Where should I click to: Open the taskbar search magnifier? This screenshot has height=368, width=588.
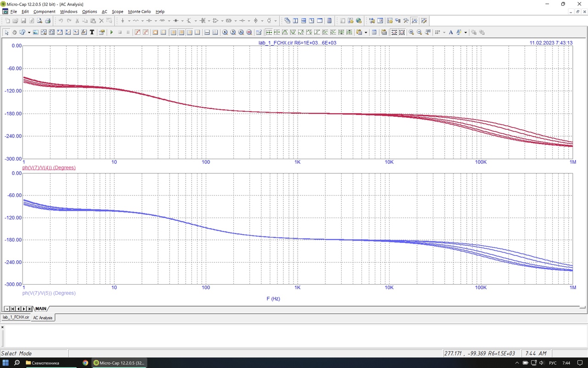[x=17, y=362]
